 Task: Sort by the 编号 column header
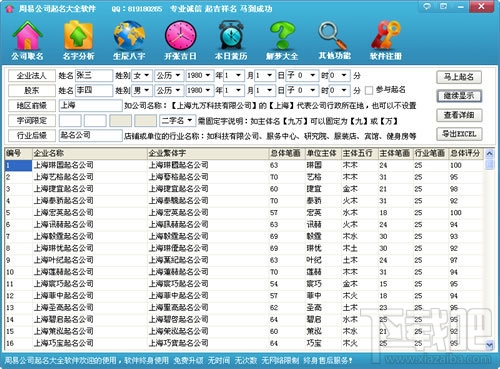click(18, 153)
